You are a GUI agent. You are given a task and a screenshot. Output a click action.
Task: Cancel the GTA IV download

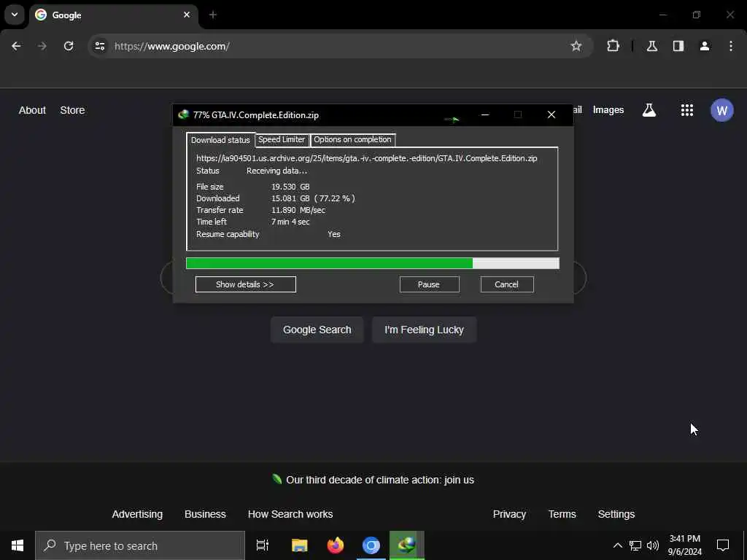tap(507, 284)
